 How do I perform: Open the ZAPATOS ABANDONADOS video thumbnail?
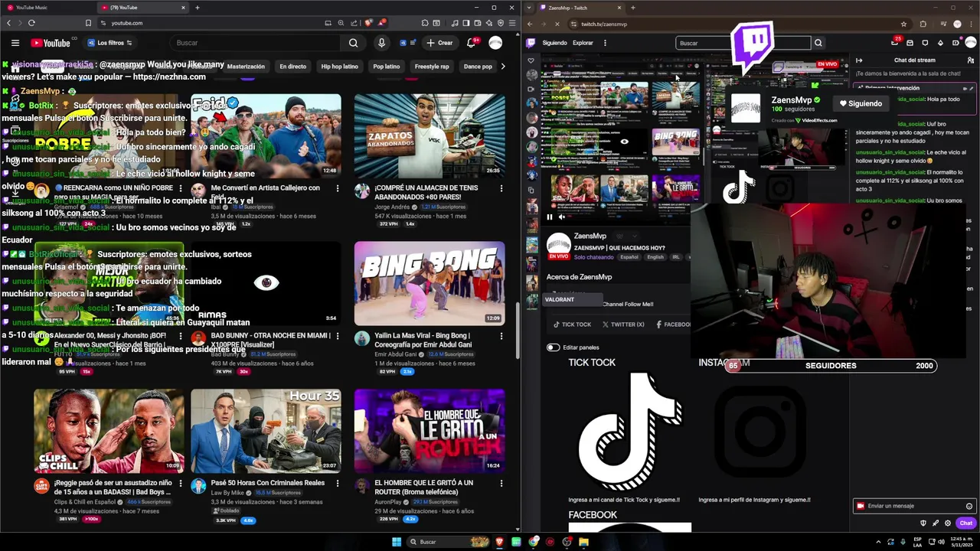click(x=430, y=135)
